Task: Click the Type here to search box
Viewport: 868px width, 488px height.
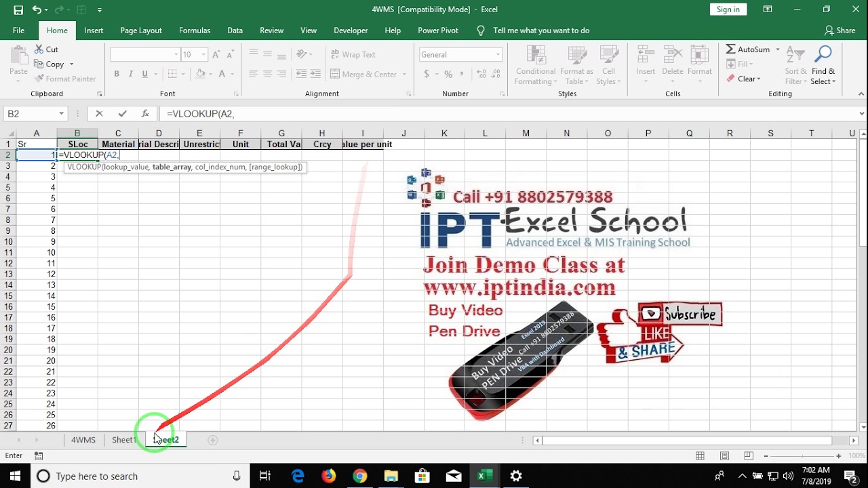Action: click(x=139, y=476)
